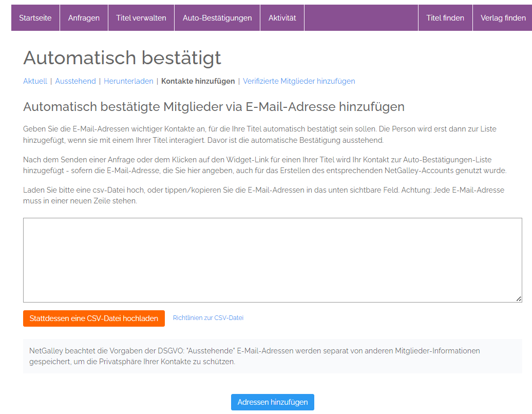Open the Startseite menu item

coord(35,17)
